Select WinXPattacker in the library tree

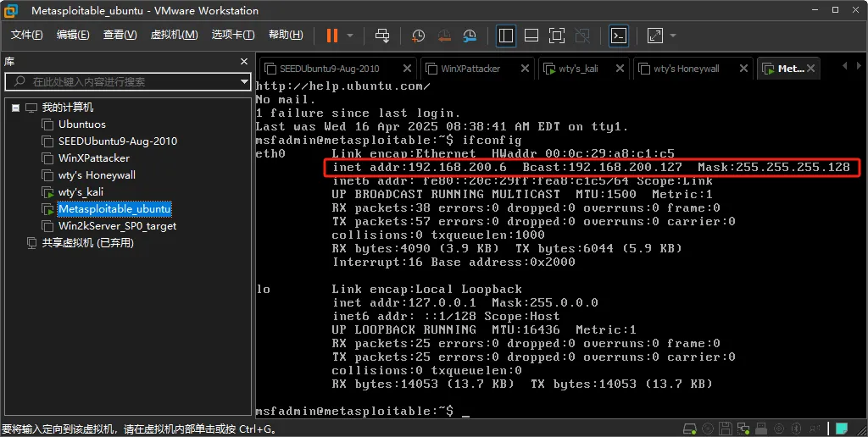point(94,158)
